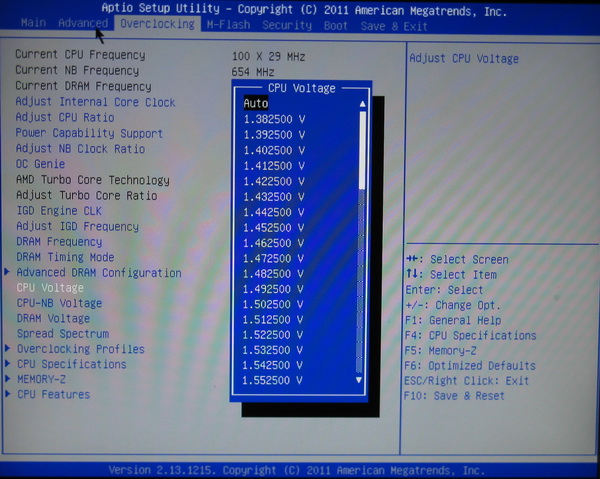
Task: Select Spread Spectrum setting
Action: click(63, 334)
